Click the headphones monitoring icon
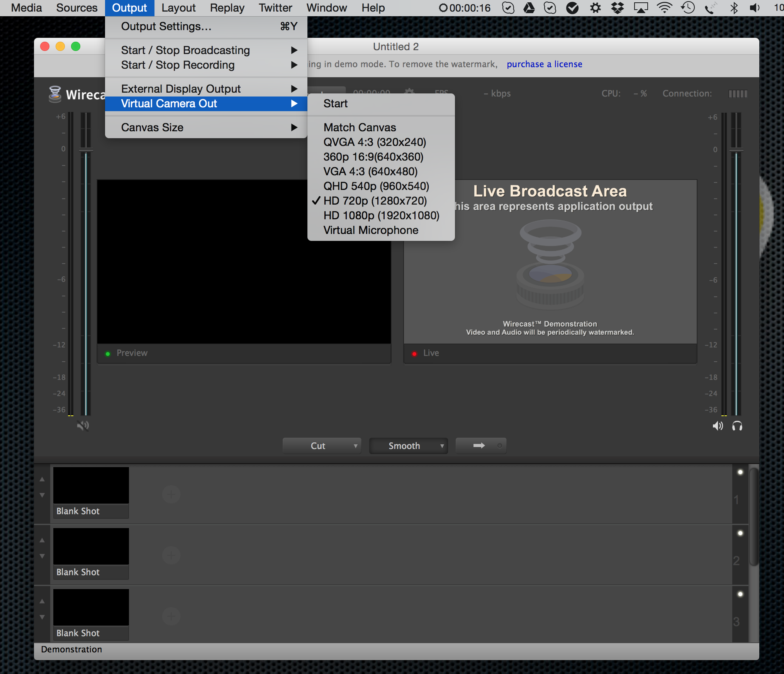This screenshot has width=784, height=674. [x=737, y=426]
